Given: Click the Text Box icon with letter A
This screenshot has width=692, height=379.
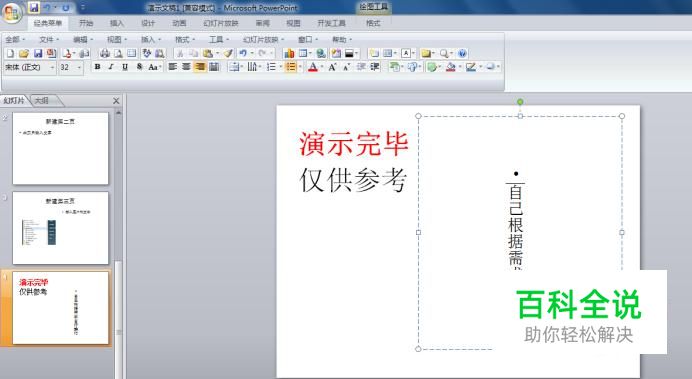Looking at the screenshot, I should [406, 53].
